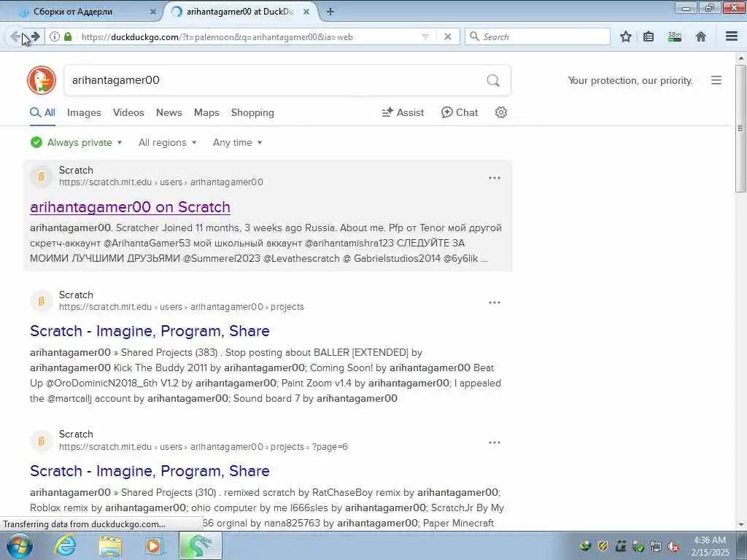
Task: Switch to Images results tab
Action: coord(84,113)
